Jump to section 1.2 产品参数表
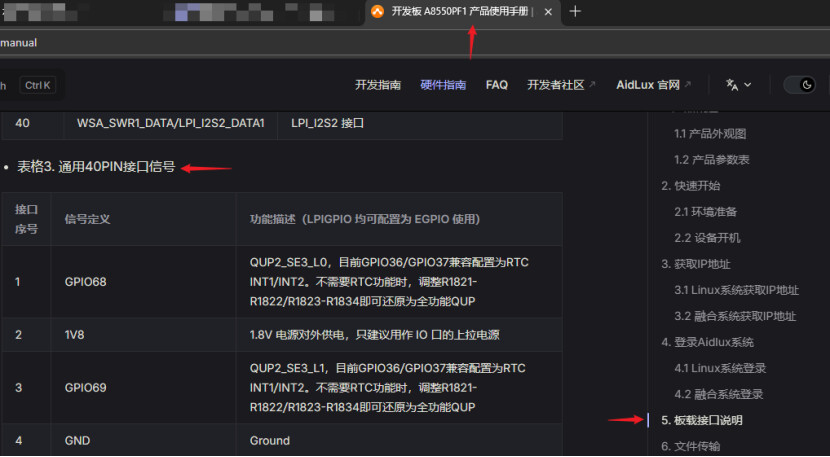This screenshot has height=457, width=830. (x=712, y=160)
